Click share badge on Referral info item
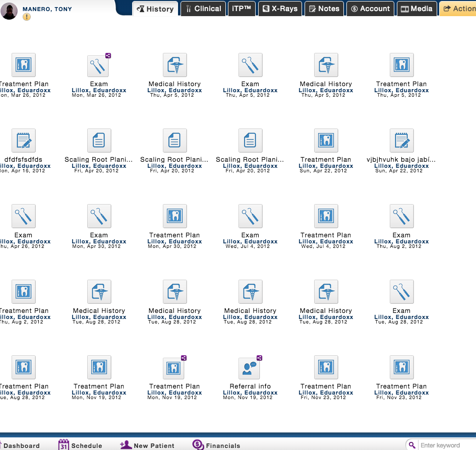476x450 pixels. [x=259, y=358]
